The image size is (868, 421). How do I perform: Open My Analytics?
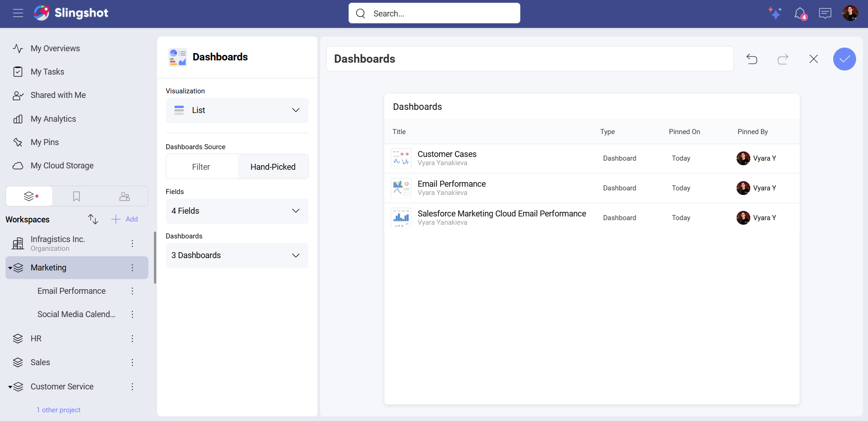pos(53,119)
